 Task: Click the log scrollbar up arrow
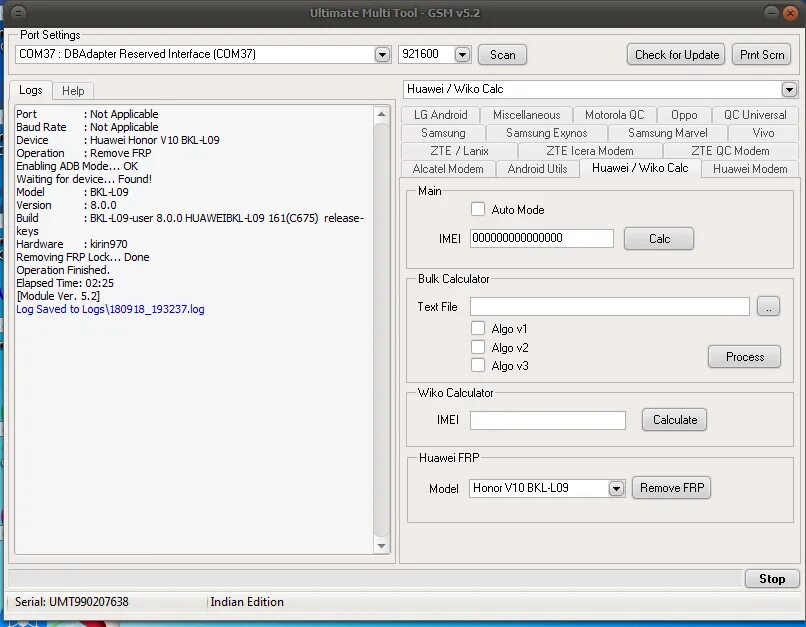click(x=381, y=114)
